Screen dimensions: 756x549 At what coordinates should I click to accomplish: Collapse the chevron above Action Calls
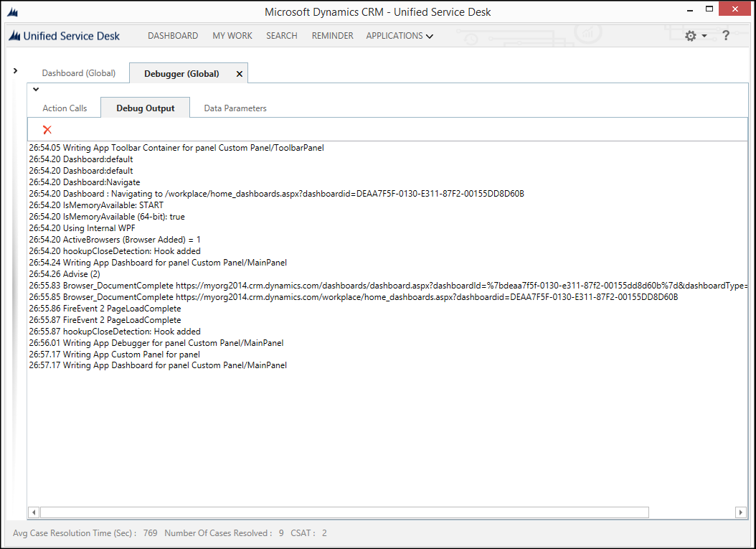pyautogui.click(x=35, y=89)
